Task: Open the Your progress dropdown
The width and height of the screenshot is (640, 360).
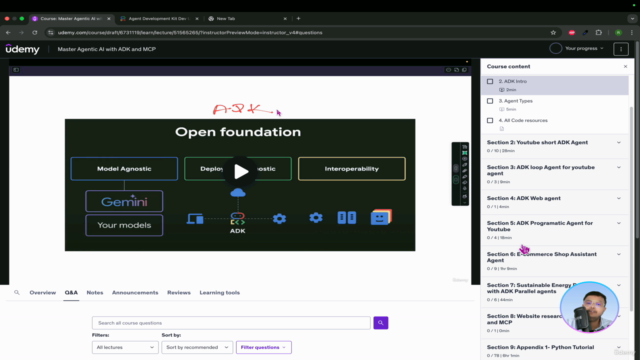Action: (x=584, y=49)
